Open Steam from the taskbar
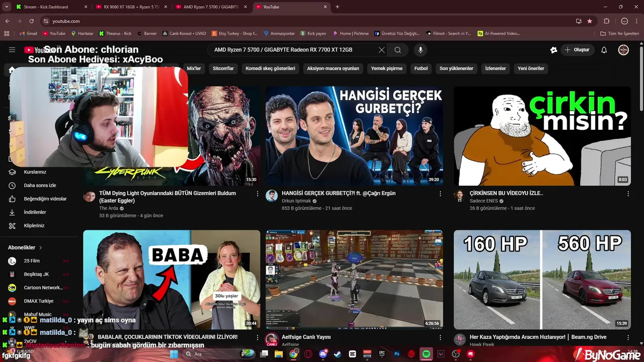 338,354
